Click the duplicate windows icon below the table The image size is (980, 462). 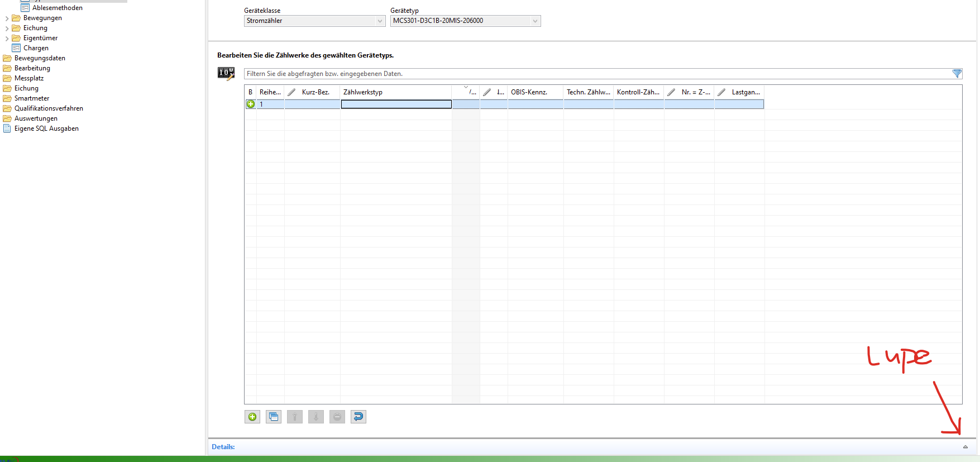pyautogui.click(x=274, y=417)
